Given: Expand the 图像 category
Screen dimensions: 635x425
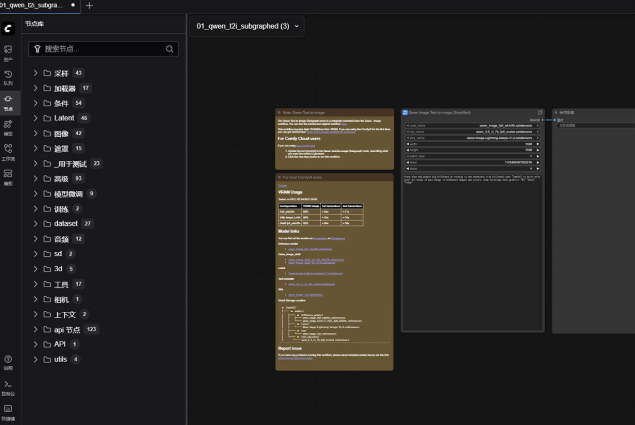Looking at the screenshot, I should pyautogui.click(x=35, y=133).
